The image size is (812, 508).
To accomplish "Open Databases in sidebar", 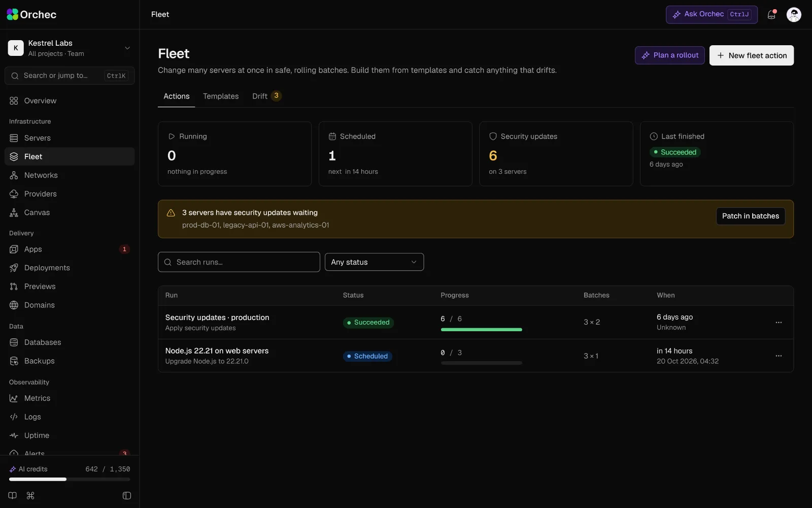I will [x=70, y=342].
